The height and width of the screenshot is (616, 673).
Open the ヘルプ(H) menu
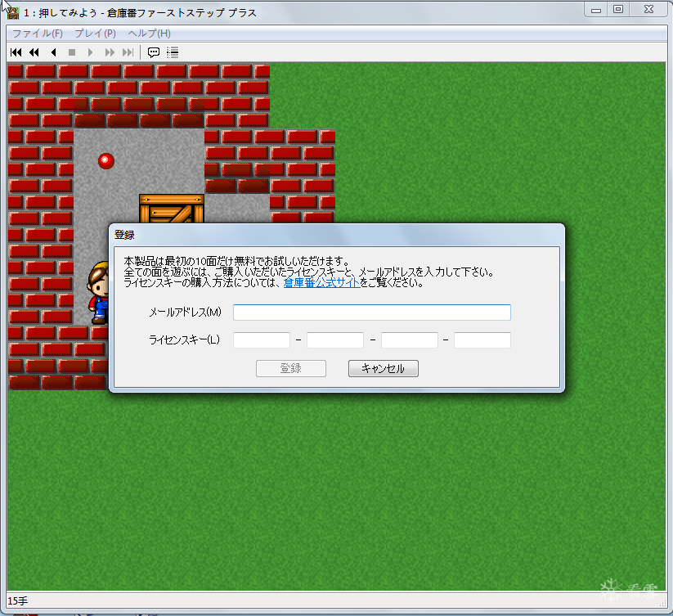[149, 33]
